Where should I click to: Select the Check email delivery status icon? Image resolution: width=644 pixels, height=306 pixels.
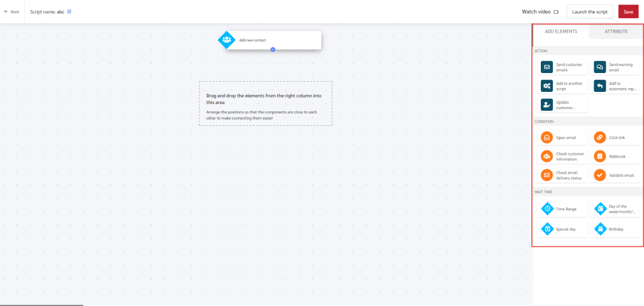coord(547,175)
